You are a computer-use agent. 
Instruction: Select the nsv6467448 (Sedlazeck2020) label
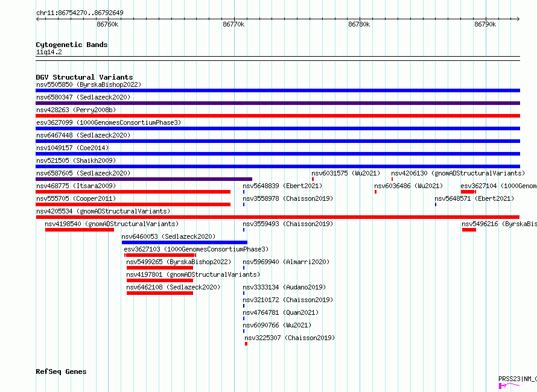coord(83,135)
